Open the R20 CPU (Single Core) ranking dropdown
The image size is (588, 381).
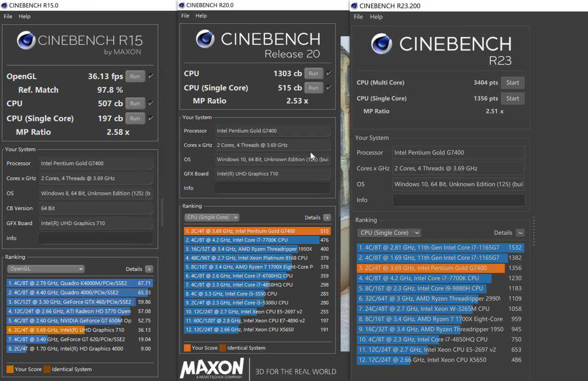click(212, 217)
